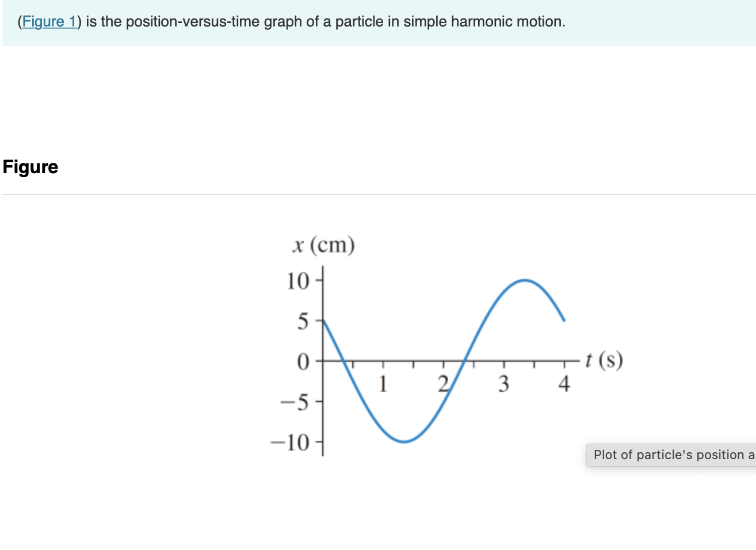Click the '4' mark on the time axis

coord(564,383)
